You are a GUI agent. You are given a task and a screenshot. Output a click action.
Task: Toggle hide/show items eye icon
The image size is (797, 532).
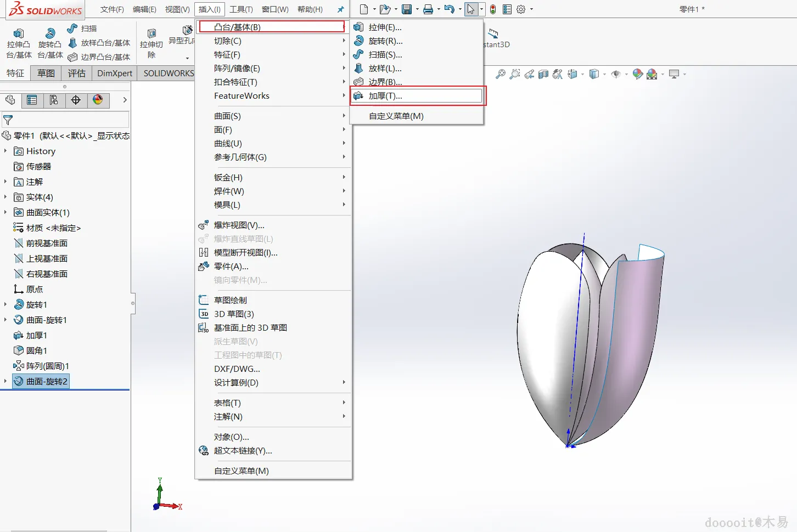point(616,74)
